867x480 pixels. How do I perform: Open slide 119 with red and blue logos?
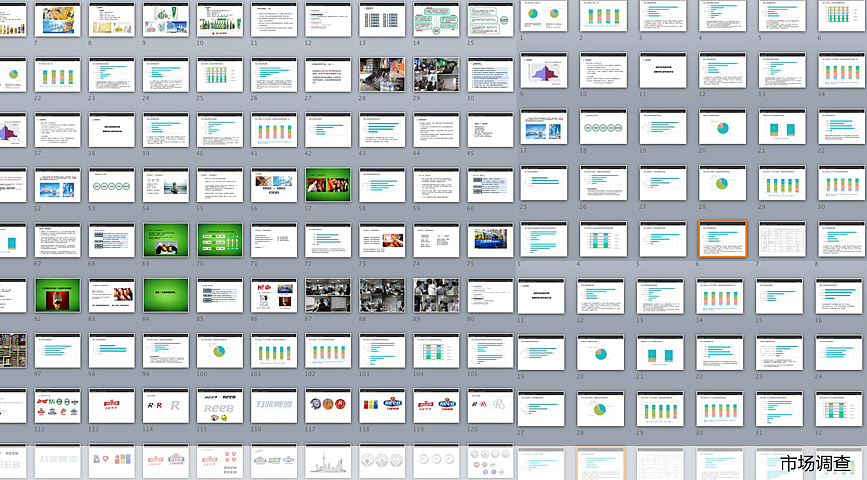click(436, 406)
